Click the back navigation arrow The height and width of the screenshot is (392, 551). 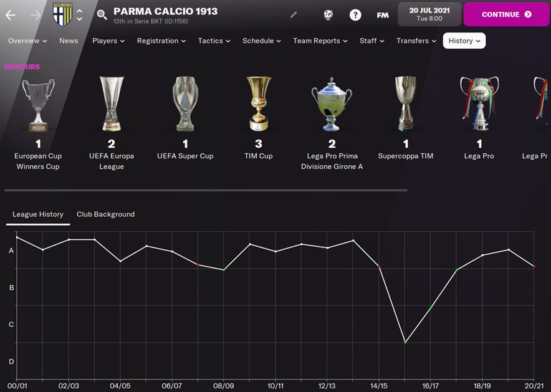coord(11,15)
